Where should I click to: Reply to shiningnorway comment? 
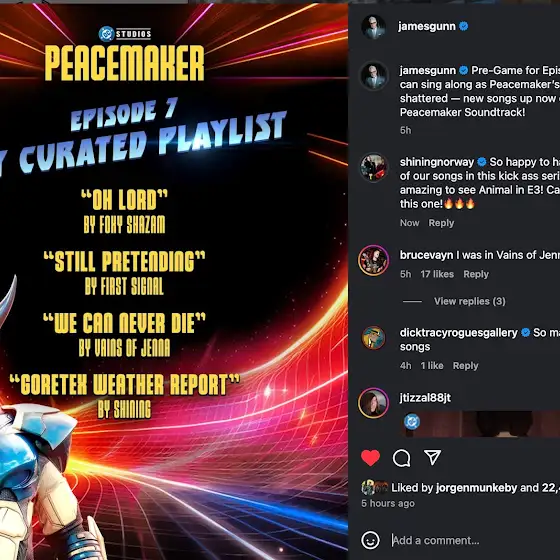click(441, 223)
